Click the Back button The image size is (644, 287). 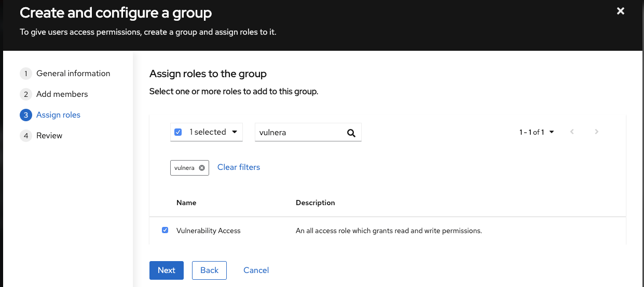(209, 270)
